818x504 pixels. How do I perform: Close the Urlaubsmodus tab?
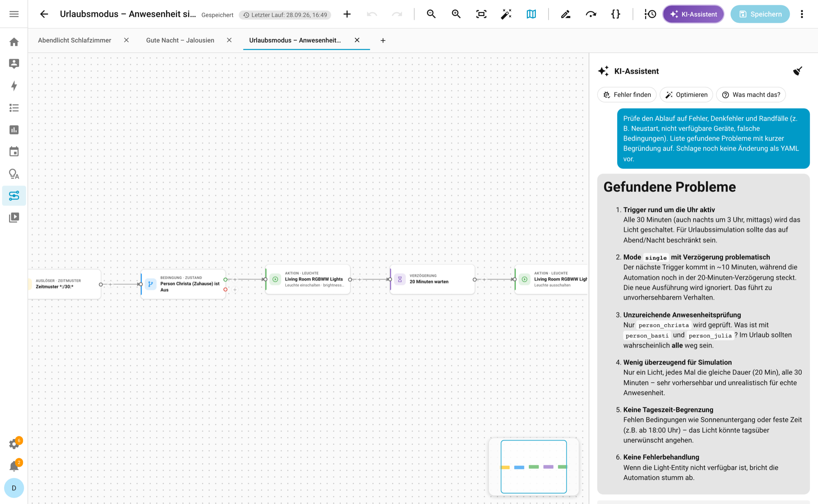coord(357,40)
